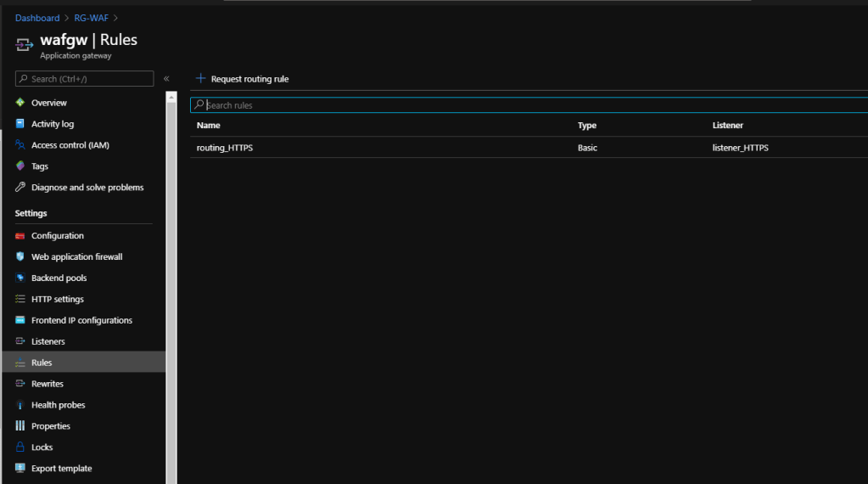Go to Listeners in the sidebar

48,341
